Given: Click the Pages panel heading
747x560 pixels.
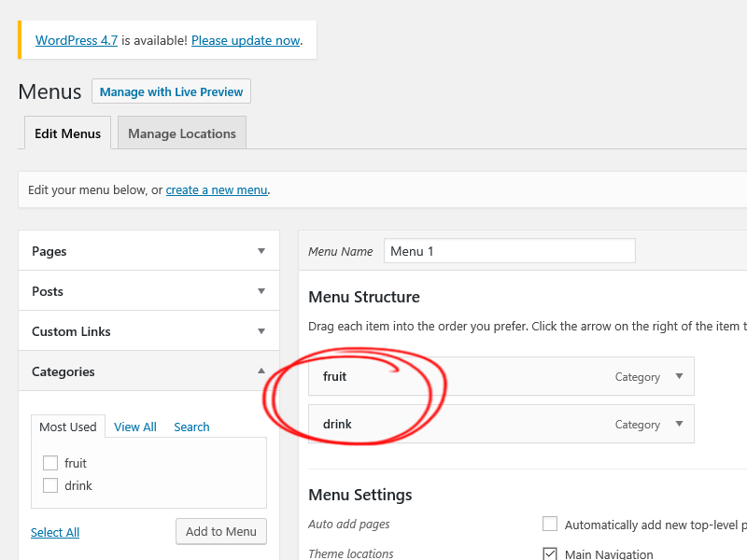Looking at the screenshot, I should (49, 251).
